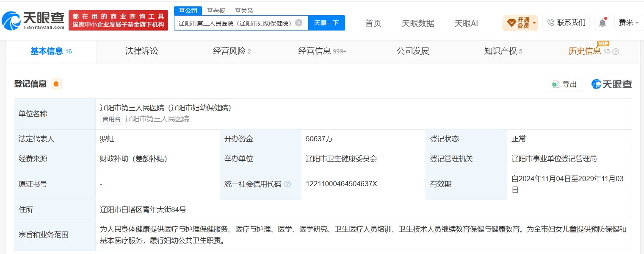Open the 天眼数据 navigation menu

click(x=418, y=23)
